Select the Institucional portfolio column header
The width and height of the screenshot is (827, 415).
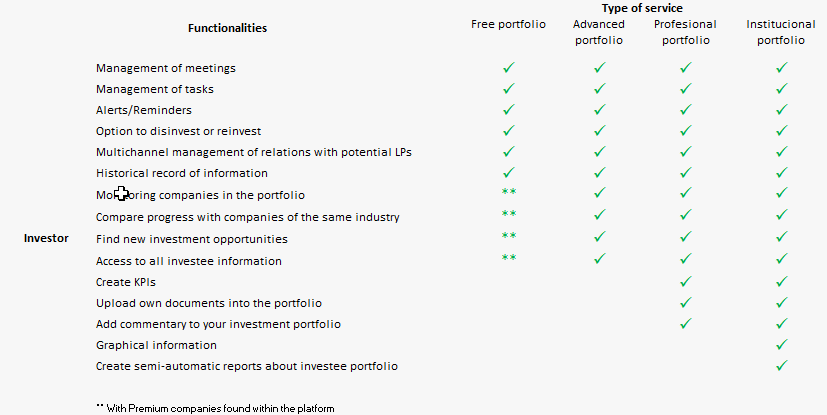[x=781, y=32]
